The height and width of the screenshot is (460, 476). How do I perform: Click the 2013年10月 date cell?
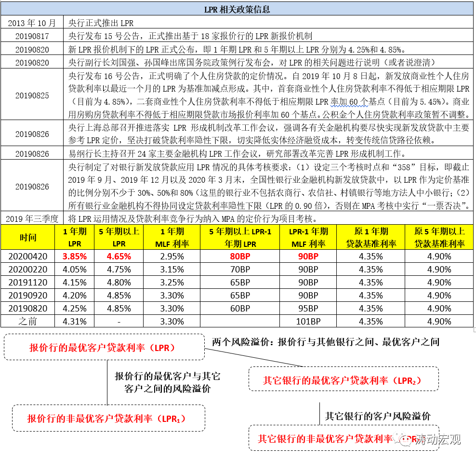tap(32, 23)
